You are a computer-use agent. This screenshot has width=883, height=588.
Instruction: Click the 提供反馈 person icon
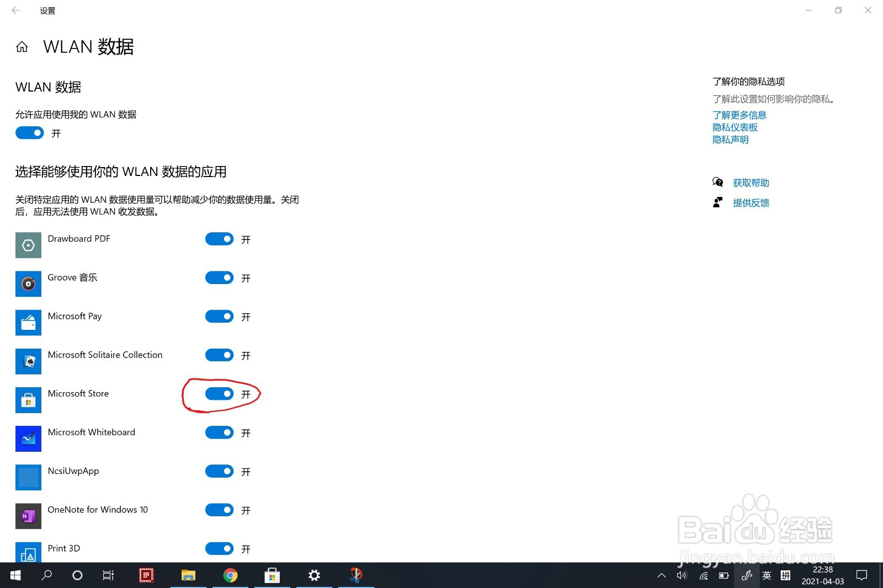(x=717, y=202)
